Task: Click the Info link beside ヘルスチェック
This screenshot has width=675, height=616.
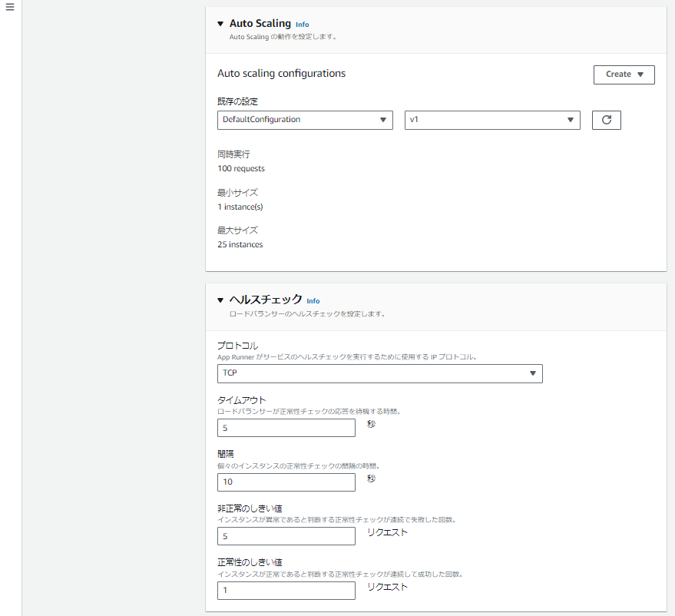Action: 313,301
